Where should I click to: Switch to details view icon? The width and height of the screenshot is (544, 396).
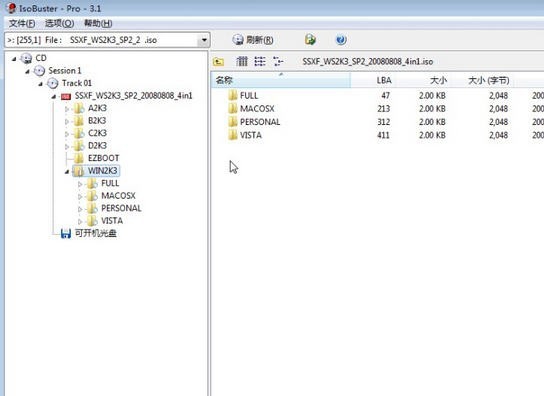pos(278,61)
